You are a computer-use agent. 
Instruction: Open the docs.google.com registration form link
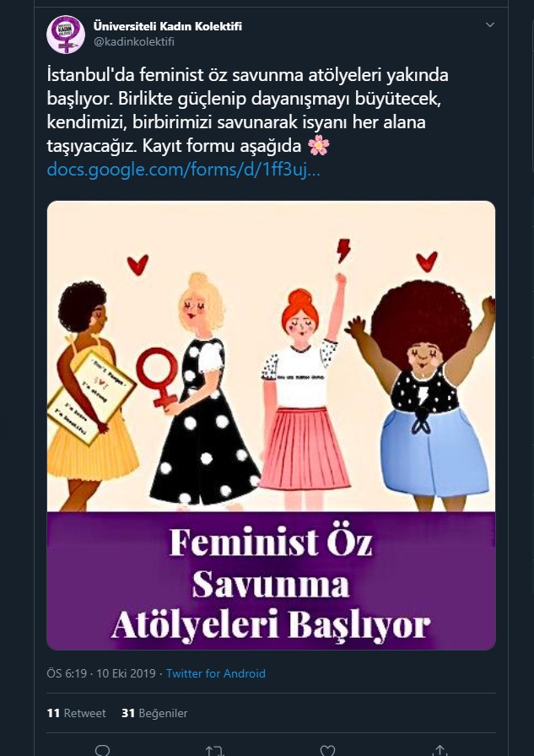(183, 170)
